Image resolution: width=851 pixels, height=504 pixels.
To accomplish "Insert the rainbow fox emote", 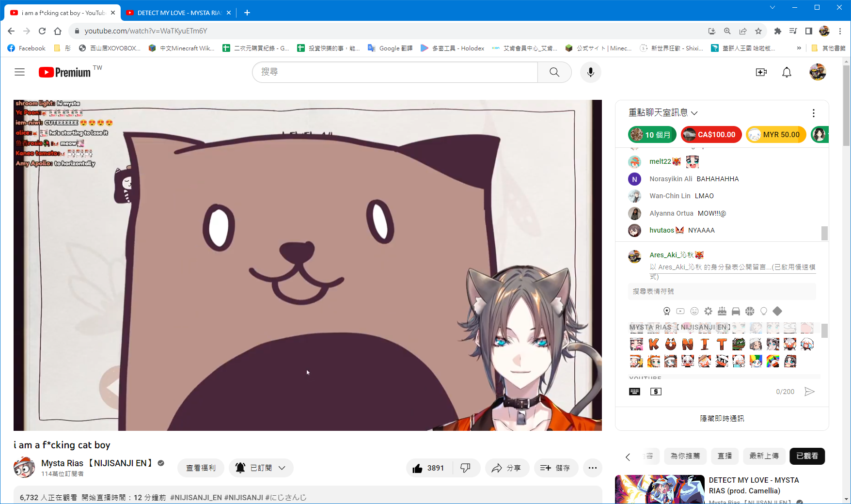I will pyautogui.click(x=773, y=362).
